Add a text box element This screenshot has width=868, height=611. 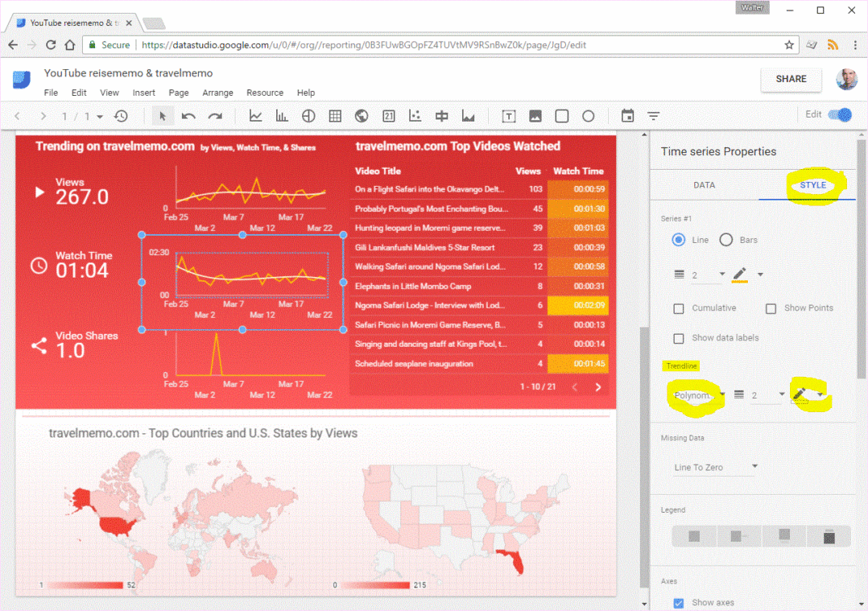pyautogui.click(x=509, y=117)
